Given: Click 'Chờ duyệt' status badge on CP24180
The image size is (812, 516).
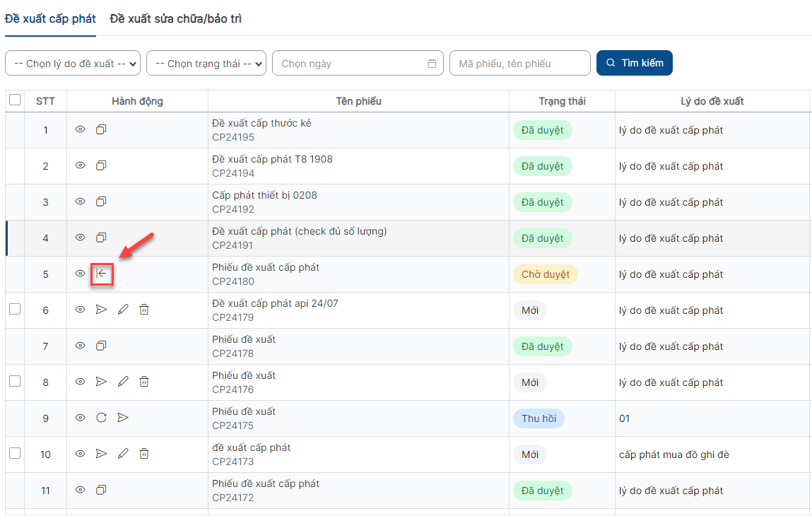Looking at the screenshot, I should (x=546, y=274).
